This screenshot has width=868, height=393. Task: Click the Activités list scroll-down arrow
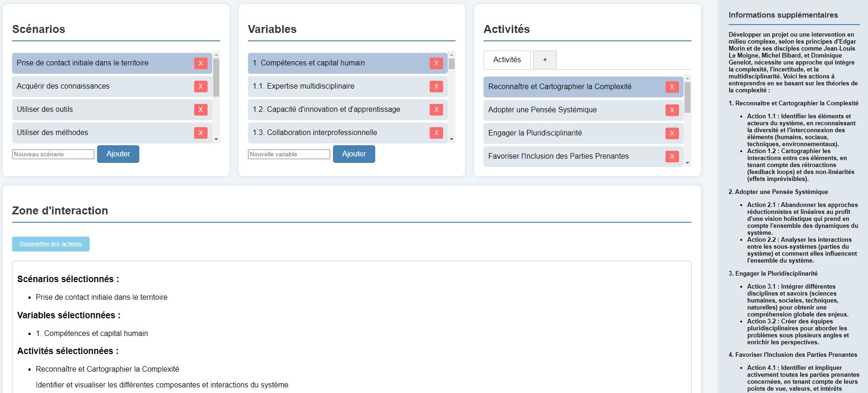pos(688,163)
